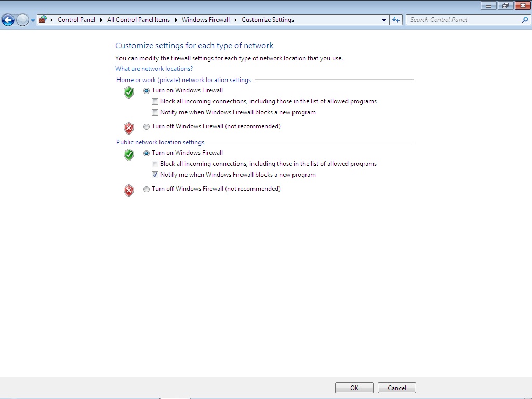This screenshot has width=532, height=399.
Task: Enable blocking all incoming connections for private networks
Action: coord(155,101)
